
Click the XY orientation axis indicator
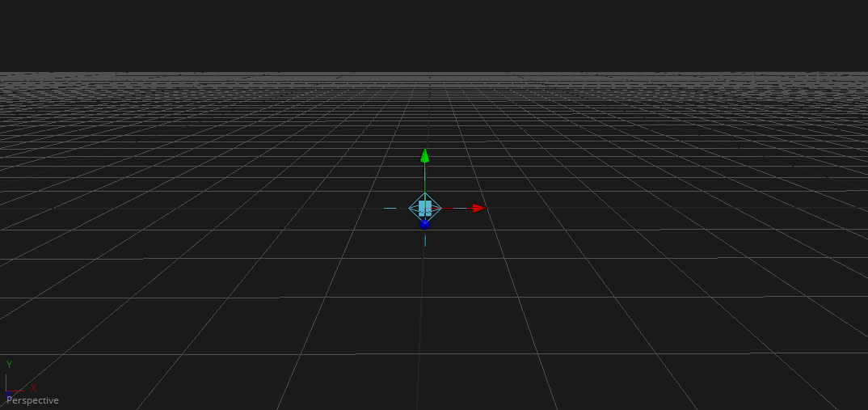point(21,378)
